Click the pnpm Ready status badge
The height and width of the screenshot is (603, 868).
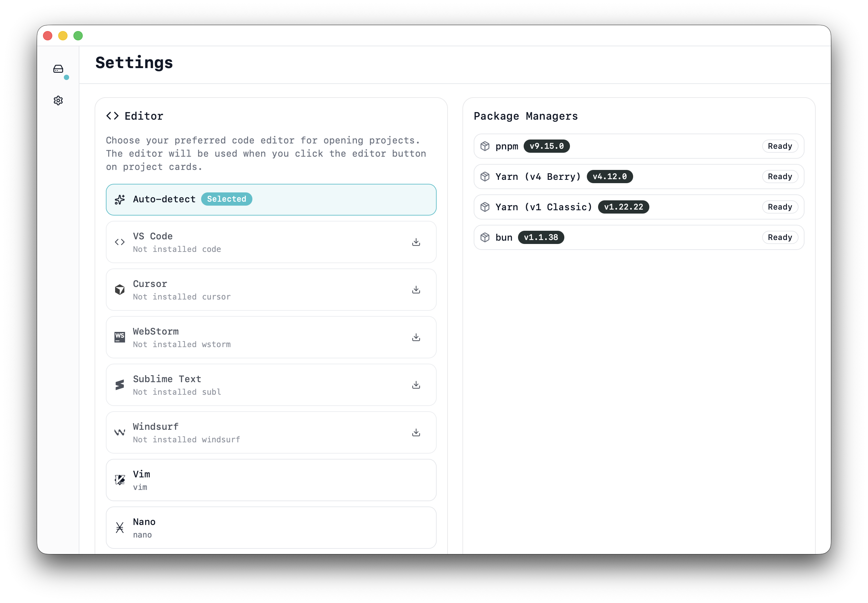coord(780,146)
